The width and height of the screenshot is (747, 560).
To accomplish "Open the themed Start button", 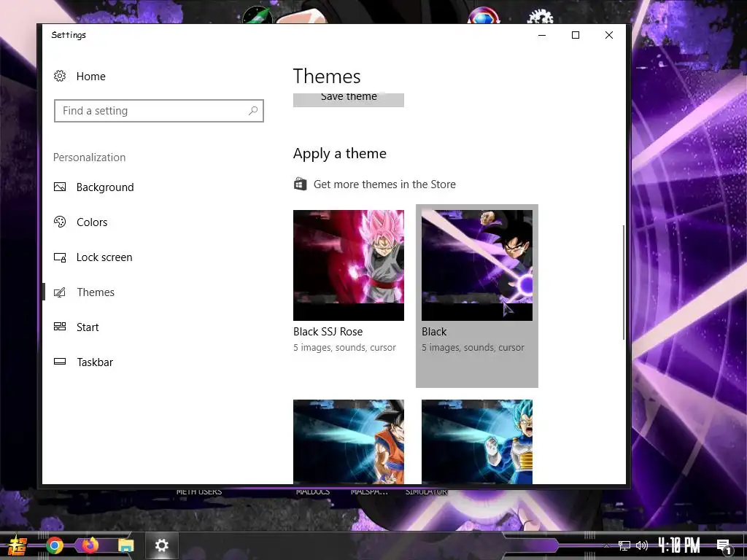I will coord(18,545).
